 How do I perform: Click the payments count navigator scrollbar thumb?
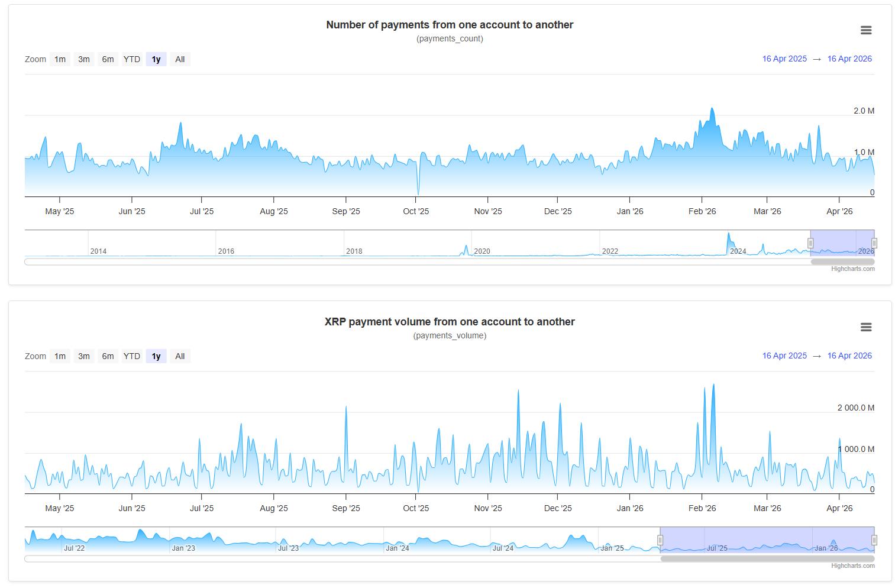point(842,262)
